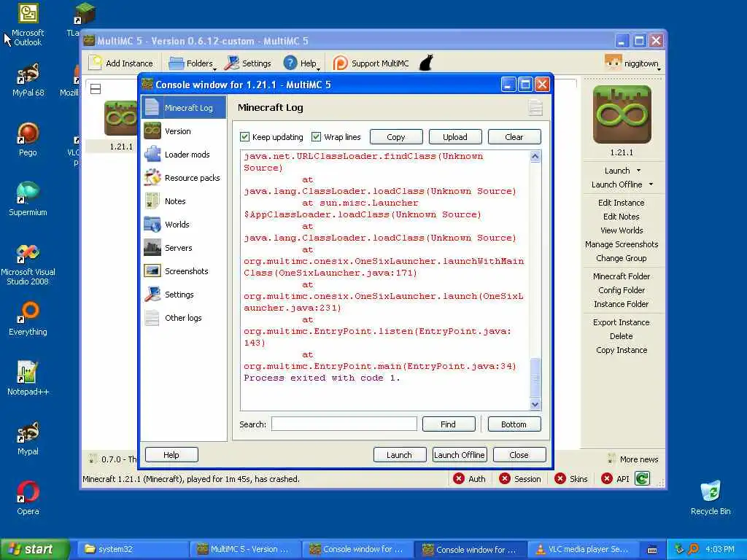Open the Launch Offline dropdown arrow
This screenshot has height=560, width=747.
651,184
